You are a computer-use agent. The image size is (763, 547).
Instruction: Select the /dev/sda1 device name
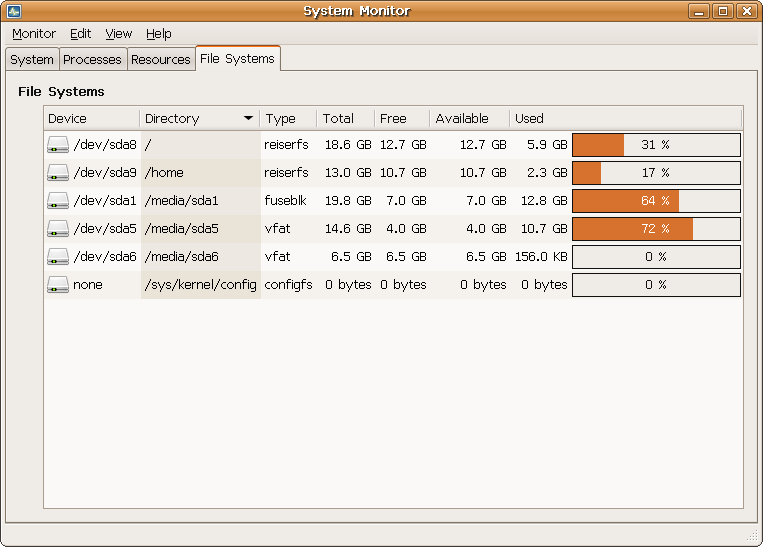105,201
